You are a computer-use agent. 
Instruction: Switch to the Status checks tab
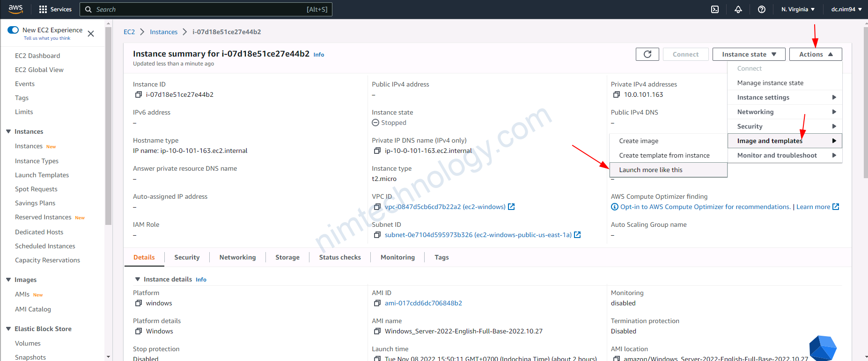click(340, 257)
